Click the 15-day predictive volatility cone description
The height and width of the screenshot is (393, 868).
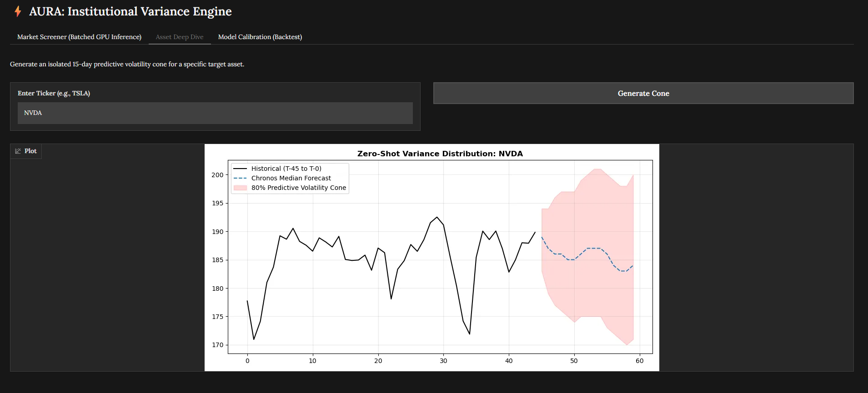pos(127,64)
